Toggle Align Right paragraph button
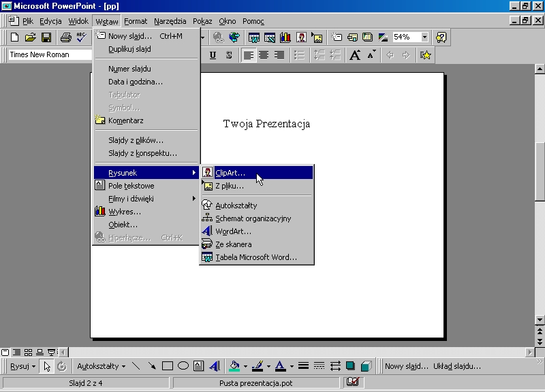Image resolution: width=545 pixels, height=392 pixels. pos(279,55)
